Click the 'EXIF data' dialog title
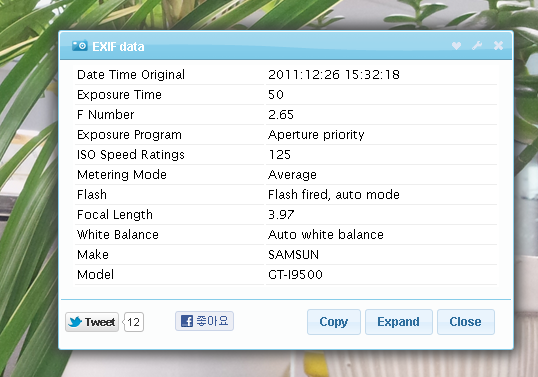The image size is (538, 377). (x=118, y=47)
